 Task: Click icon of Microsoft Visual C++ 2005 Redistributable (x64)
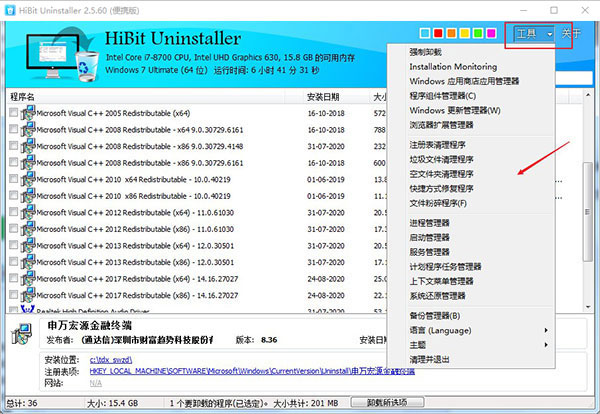pos(28,113)
